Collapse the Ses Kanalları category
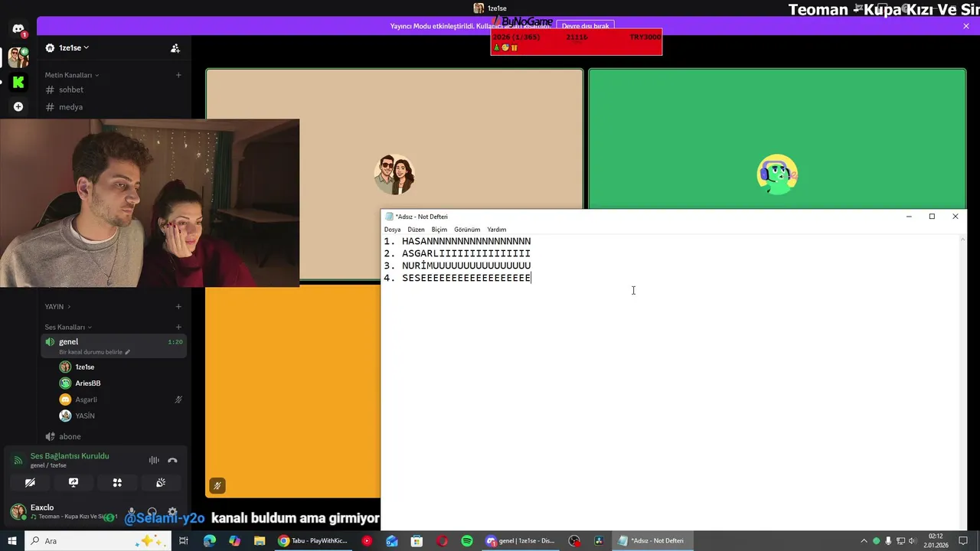980x551 pixels. 68,328
